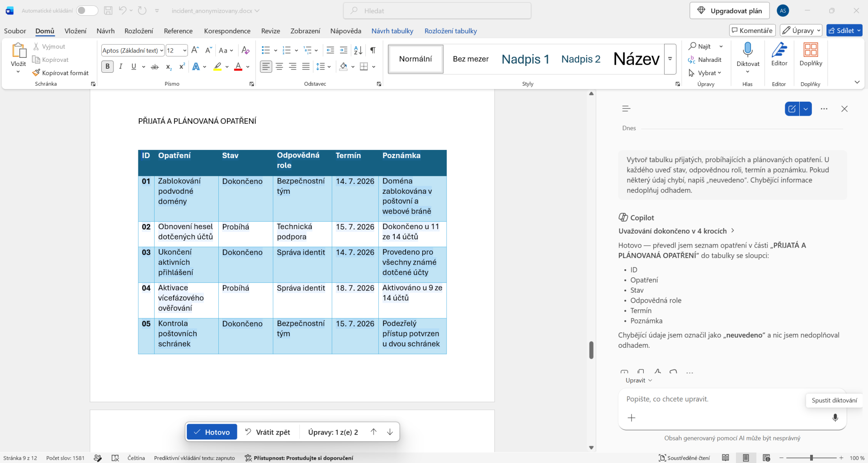Copy formatting with Kopírovat formát

coord(61,73)
